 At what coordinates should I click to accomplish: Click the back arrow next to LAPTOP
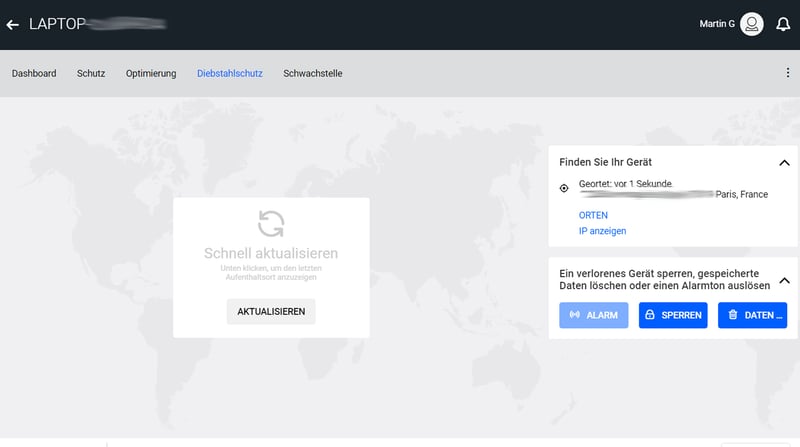(x=13, y=24)
